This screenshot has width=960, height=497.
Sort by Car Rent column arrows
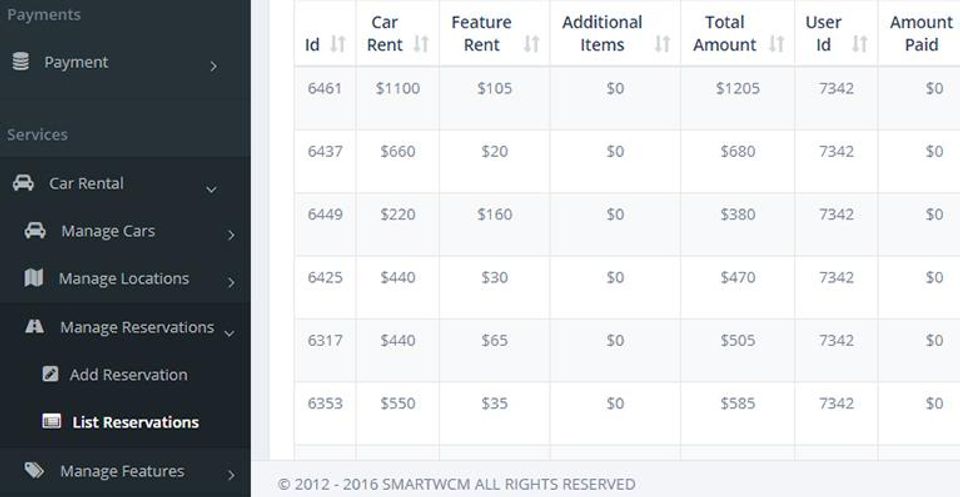[421, 45]
